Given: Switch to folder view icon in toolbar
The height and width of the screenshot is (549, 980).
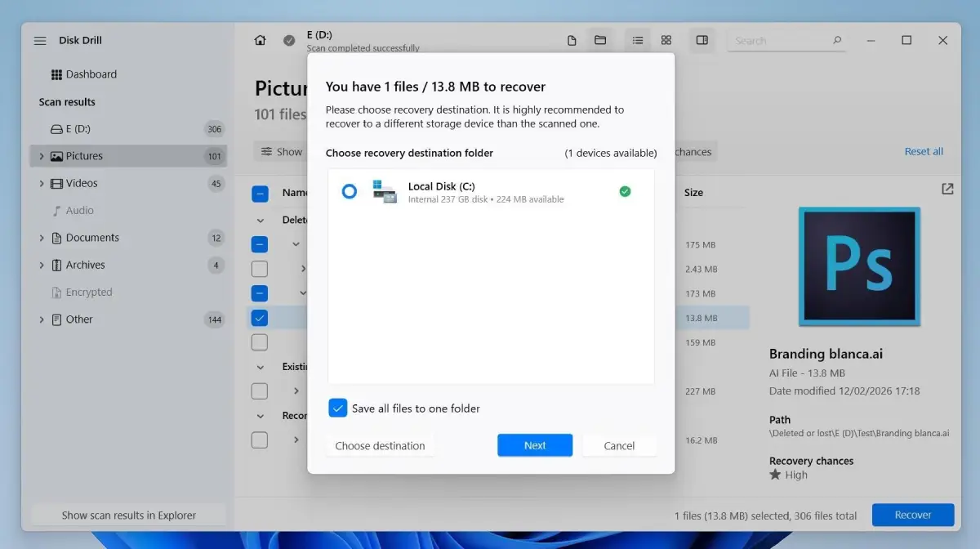Looking at the screenshot, I should click(x=600, y=40).
